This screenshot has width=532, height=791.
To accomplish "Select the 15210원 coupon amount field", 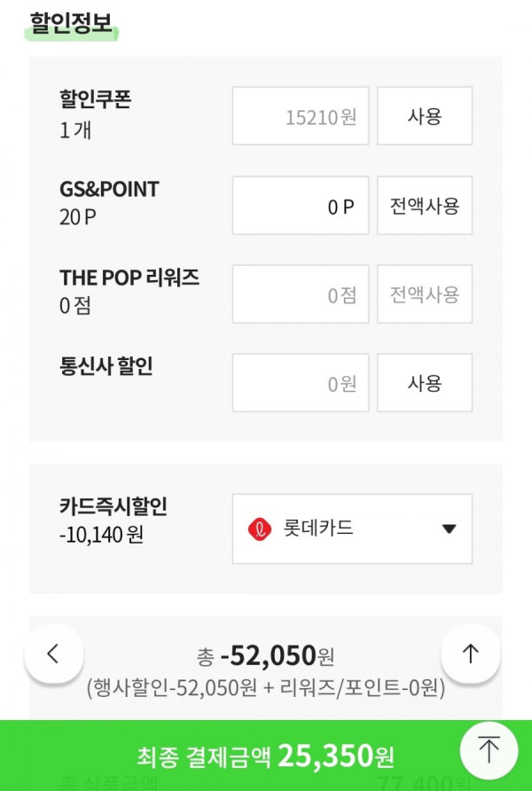I will pos(301,115).
